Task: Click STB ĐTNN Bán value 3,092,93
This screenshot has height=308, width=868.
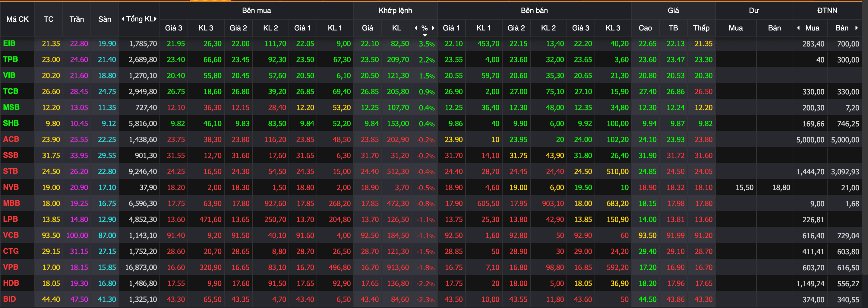Action: click(x=845, y=172)
